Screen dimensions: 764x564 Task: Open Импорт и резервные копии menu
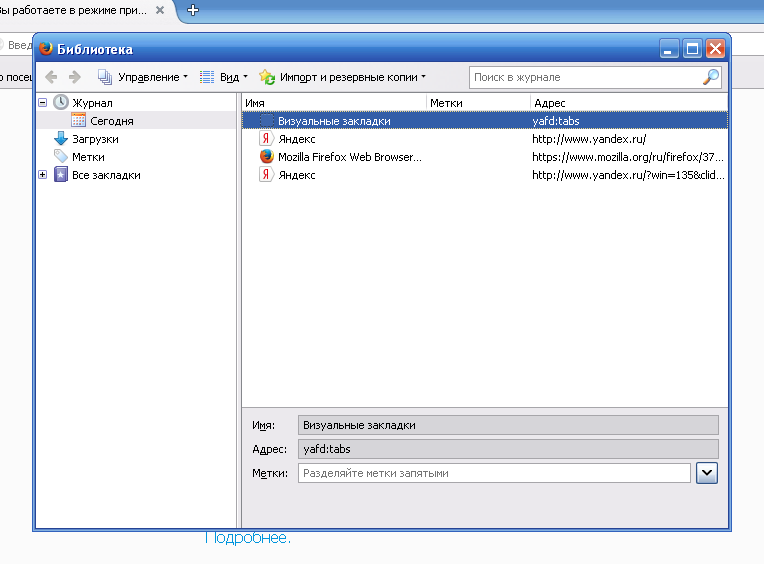[x=342, y=77]
